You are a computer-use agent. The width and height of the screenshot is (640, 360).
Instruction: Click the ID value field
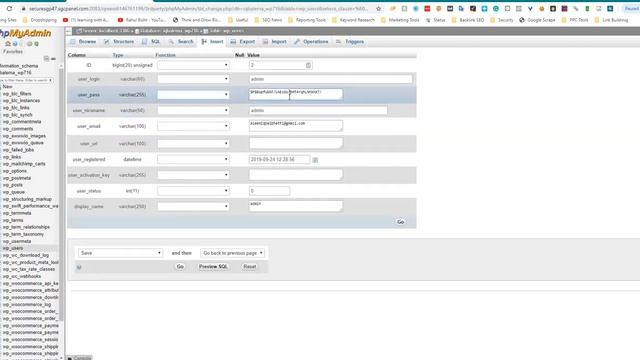(280, 65)
